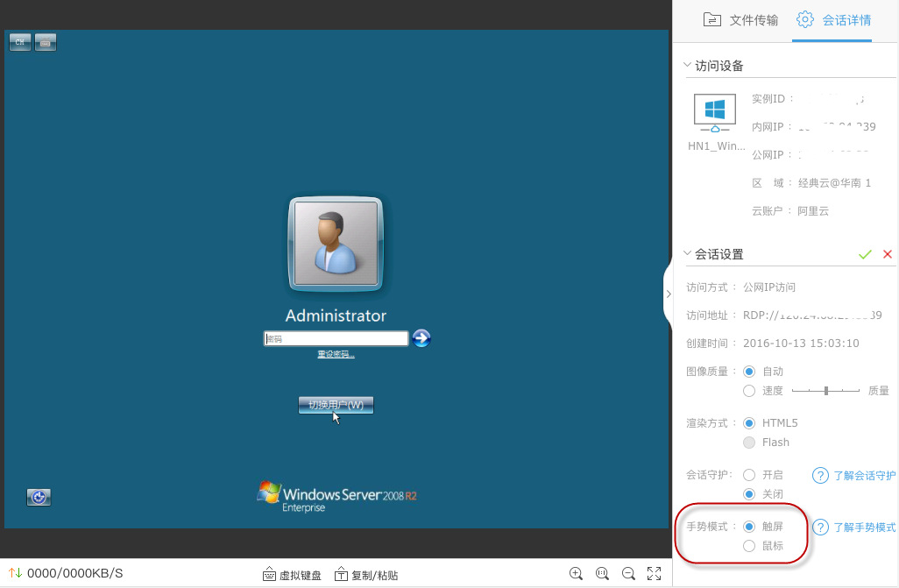Click the image quality speed-quality slider
This screenshot has height=588, width=899.
click(x=825, y=391)
